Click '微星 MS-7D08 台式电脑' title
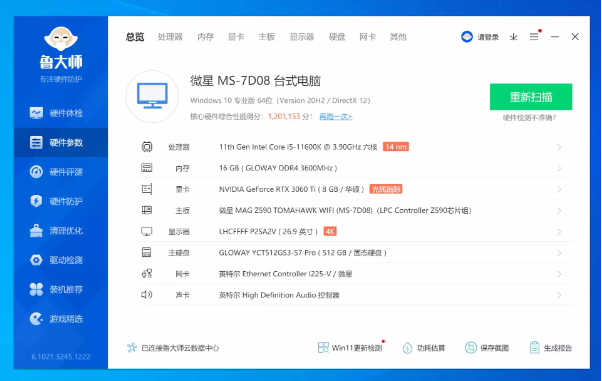This screenshot has width=602, height=381. (x=255, y=81)
